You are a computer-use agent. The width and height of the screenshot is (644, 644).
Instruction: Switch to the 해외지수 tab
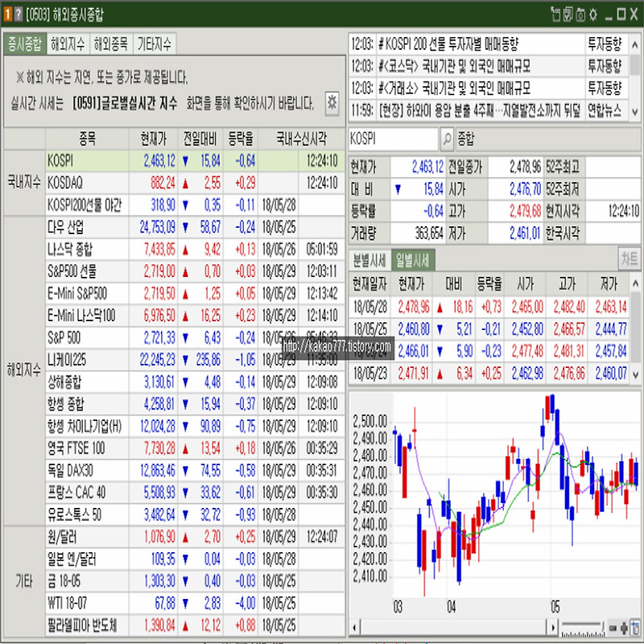pyautogui.click(x=67, y=44)
